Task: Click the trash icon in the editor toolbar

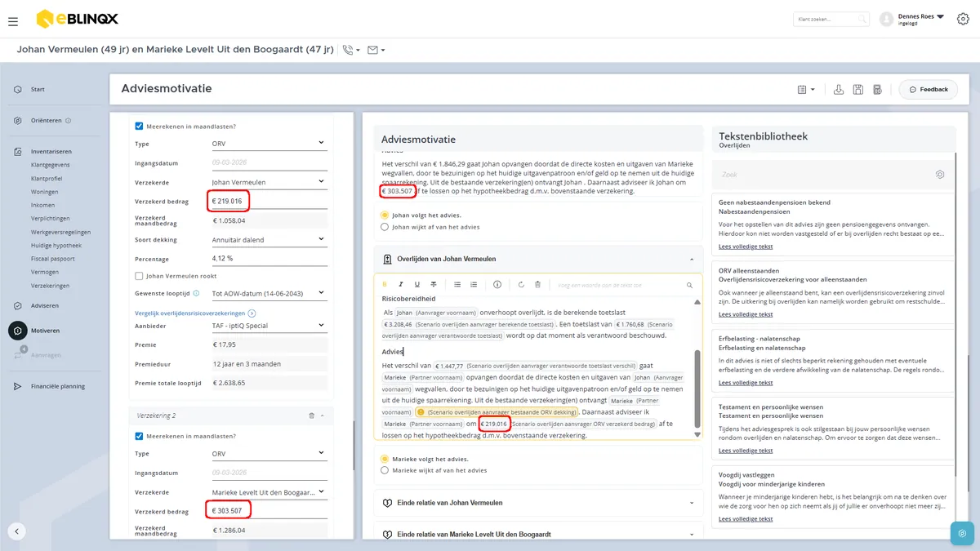Action: (x=537, y=284)
